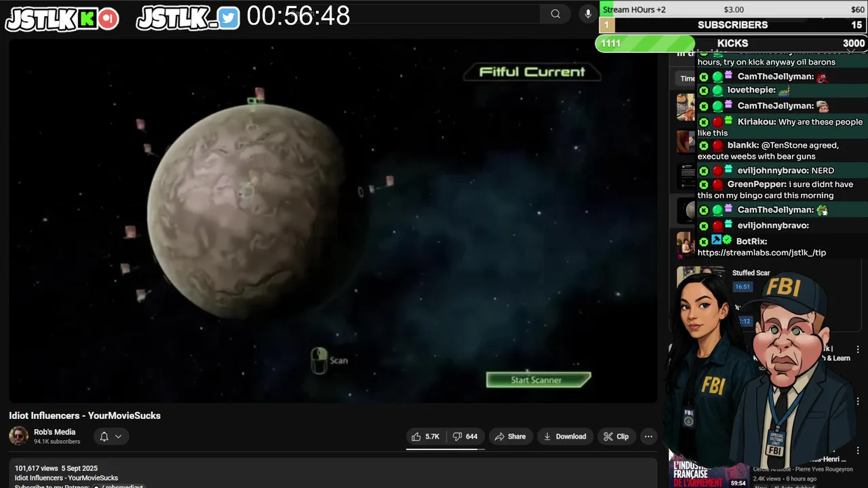This screenshot has width=868, height=488.
Task: Open the Share dialog for the video
Action: pos(510,436)
